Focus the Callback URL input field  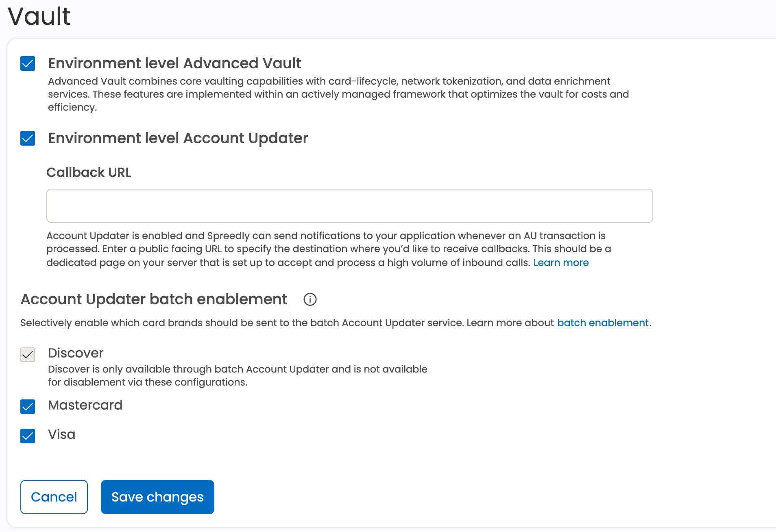350,206
